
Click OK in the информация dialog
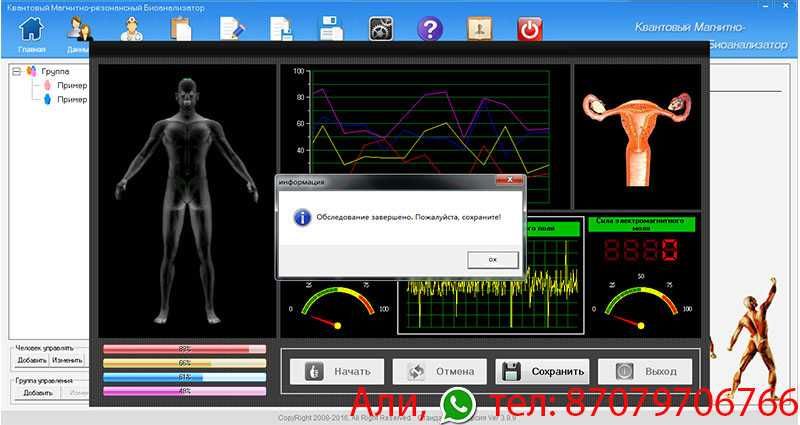(493, 260)
